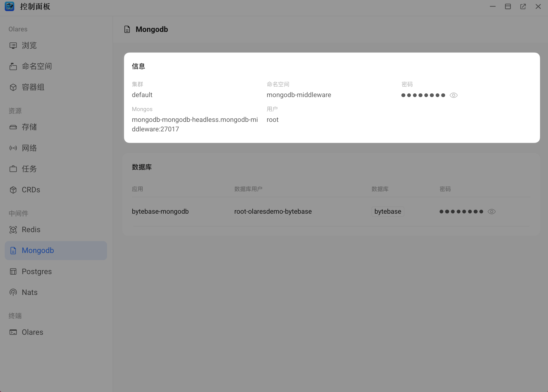Open app in new window via external link icon
The width and height of the screenshot is (548, 392).
tap(523, 6)
